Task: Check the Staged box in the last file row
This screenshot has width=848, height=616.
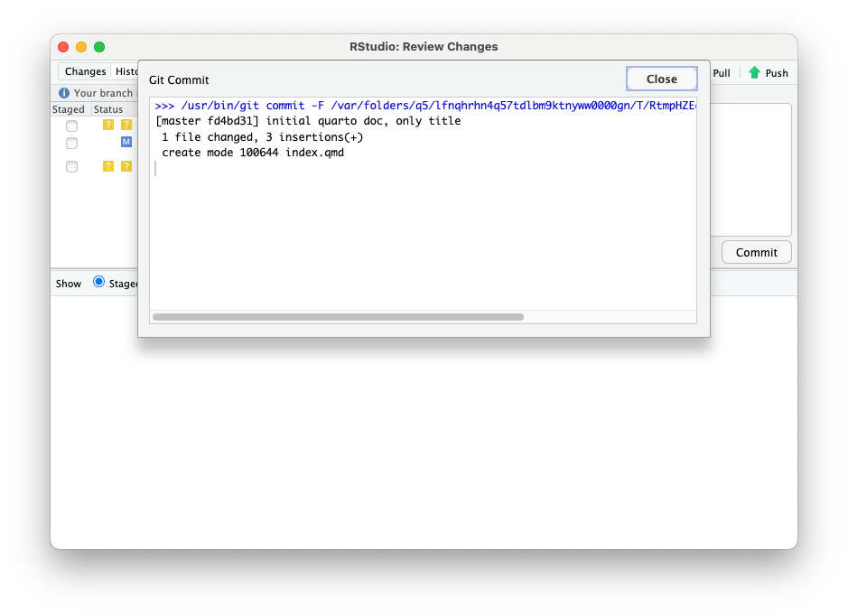Action: (72, 166)
